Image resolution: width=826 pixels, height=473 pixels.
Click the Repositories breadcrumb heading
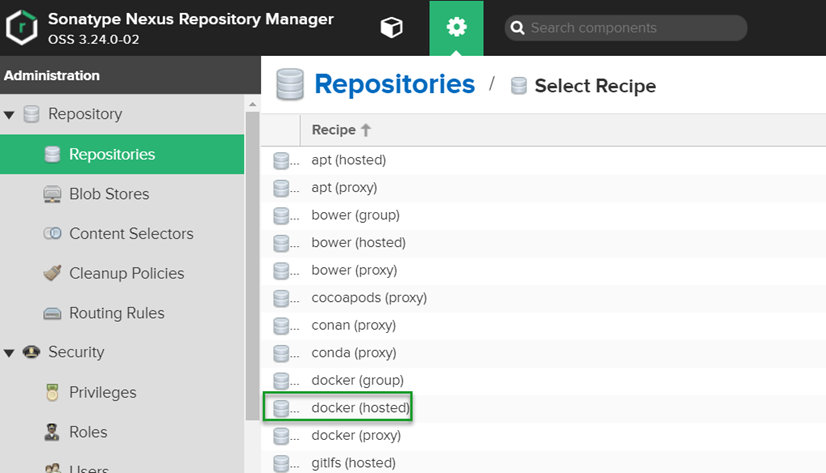[x=394, y=84]
